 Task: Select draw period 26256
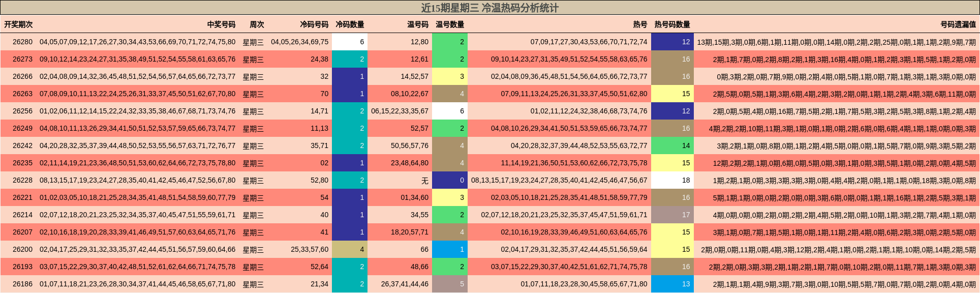[x=22, y=111]
